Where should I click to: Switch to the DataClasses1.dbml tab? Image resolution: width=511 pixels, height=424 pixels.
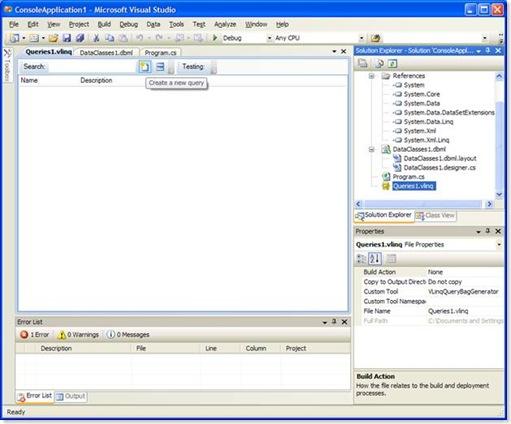(106, 53)
